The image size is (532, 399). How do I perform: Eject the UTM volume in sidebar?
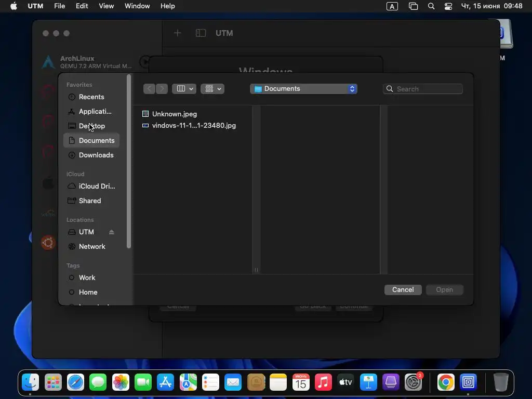tap(111, 232)
